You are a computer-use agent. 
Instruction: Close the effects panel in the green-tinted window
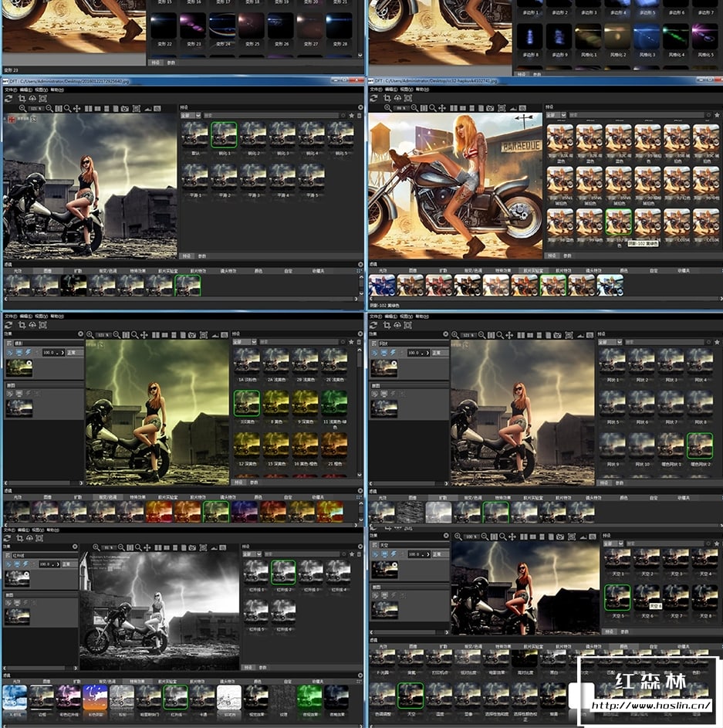tap(80, 334)
